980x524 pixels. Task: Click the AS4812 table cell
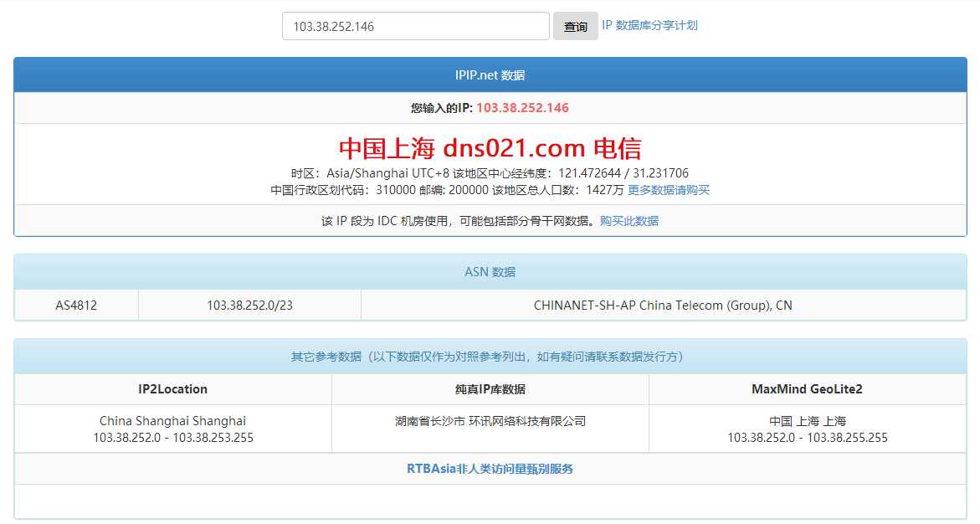(76, 306)
